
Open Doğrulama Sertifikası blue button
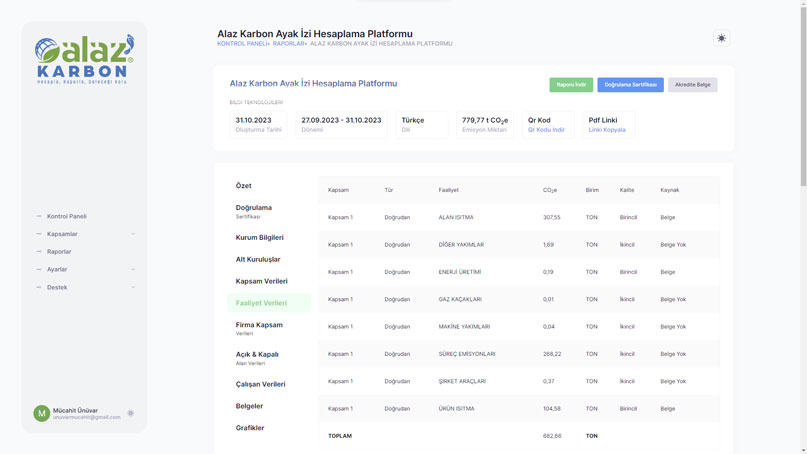tap(630, 84)
